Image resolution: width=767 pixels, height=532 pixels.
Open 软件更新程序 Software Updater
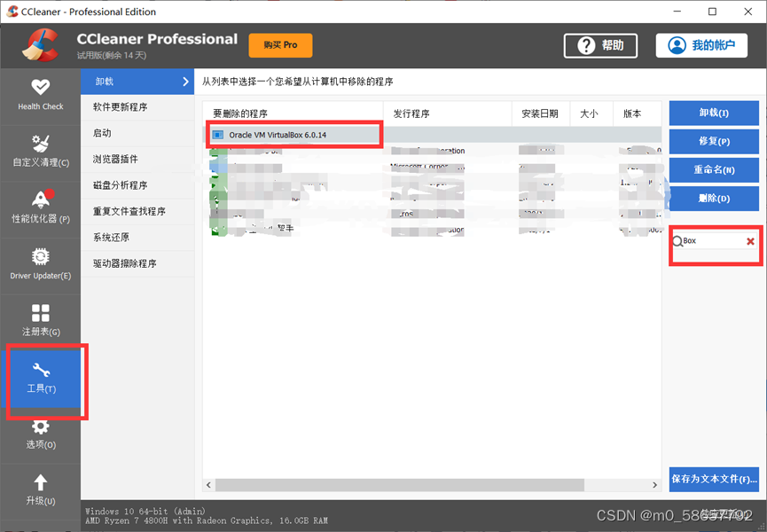pyautogui.click(x=137, y=107)
